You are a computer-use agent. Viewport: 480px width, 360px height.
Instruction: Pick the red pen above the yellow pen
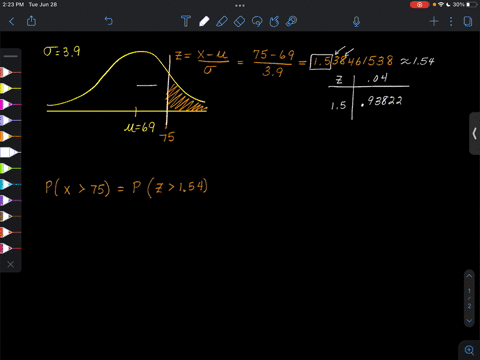[10, 72]
